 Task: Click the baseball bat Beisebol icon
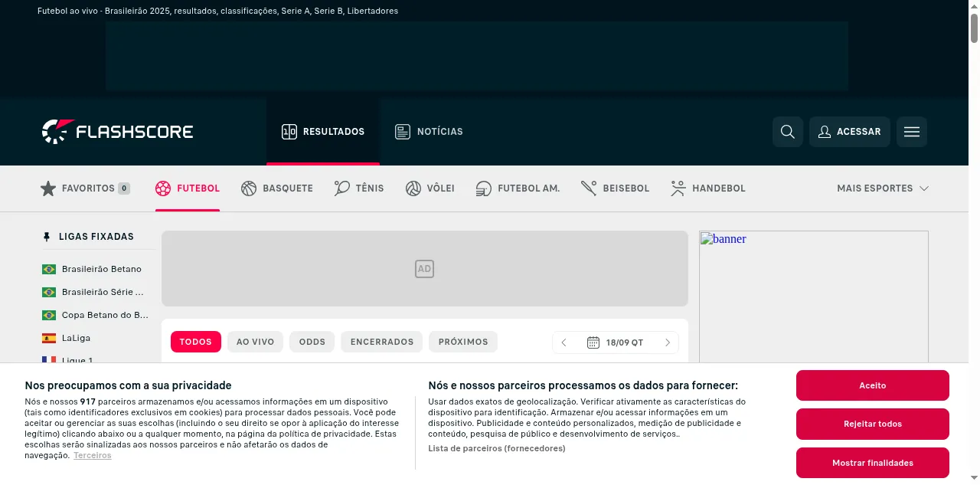tap(589, 188)
